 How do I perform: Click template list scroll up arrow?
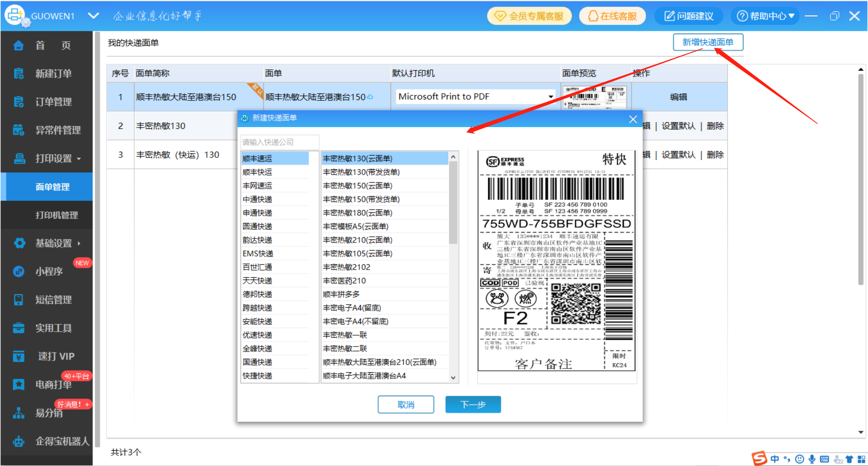pyautogui.click(x=453, y=157)
